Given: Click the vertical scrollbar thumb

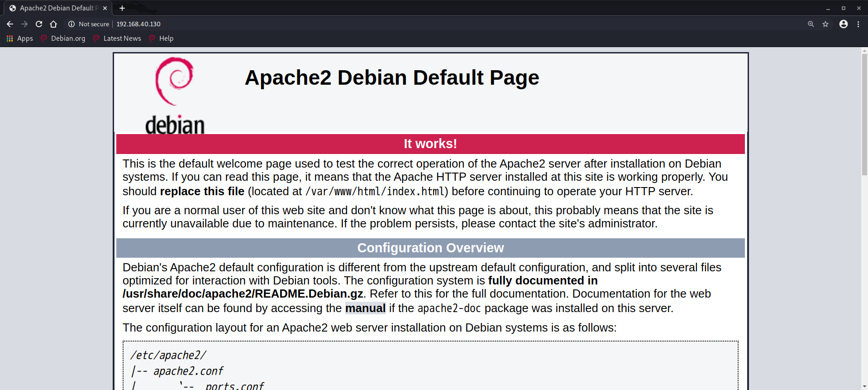Looking at the screenshot, I should (864, 115).
